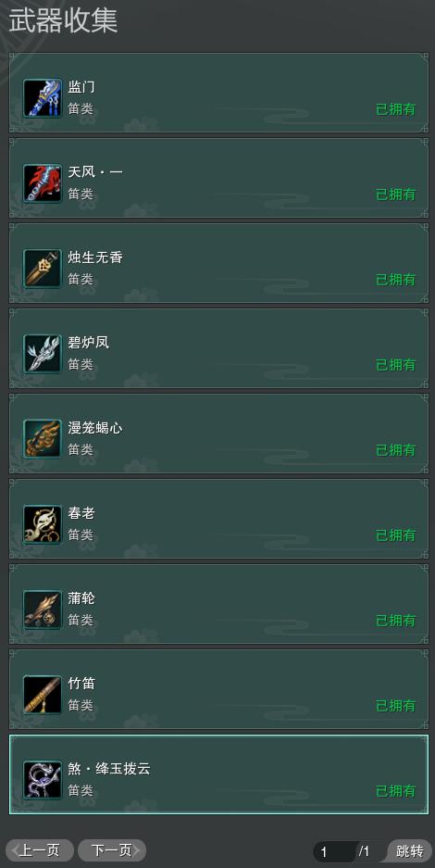Click the 已拥有 status of 竹笛
This screenshot has width=435, height=868.
point(396,706)
